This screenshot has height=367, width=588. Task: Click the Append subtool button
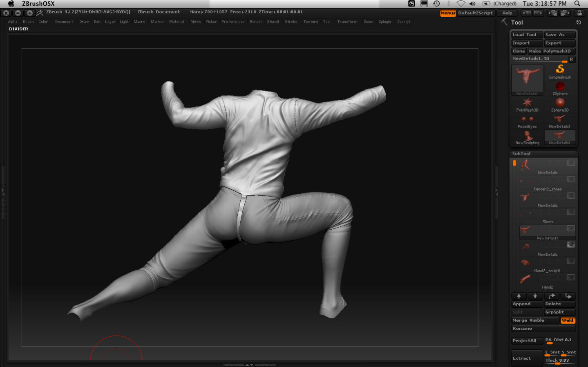point(527,304)
